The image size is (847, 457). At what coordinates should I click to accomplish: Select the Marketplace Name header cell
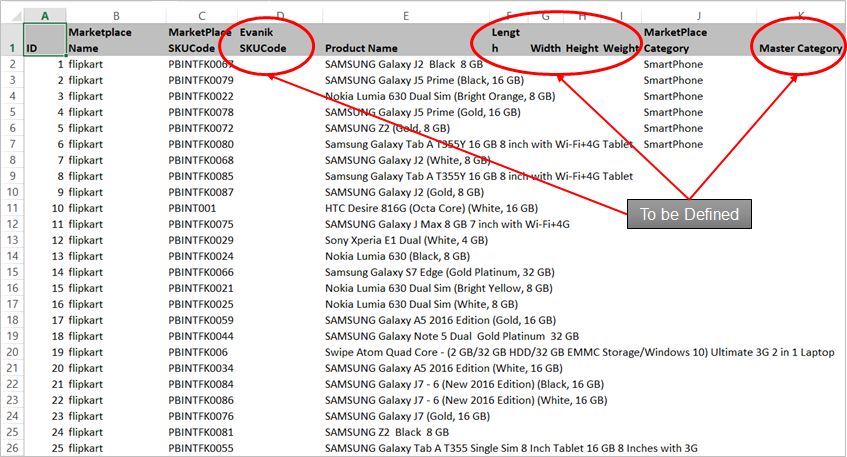(116, 40)
